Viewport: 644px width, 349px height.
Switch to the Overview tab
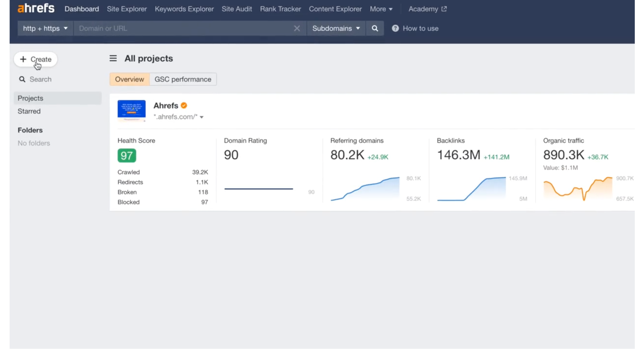(x=130, y=79)
